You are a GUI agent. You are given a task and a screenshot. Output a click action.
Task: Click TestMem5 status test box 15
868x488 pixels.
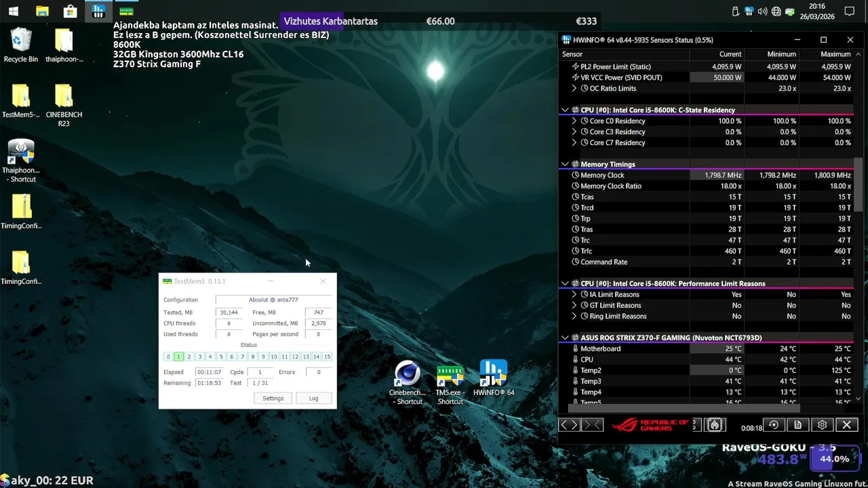pos(327,357)
